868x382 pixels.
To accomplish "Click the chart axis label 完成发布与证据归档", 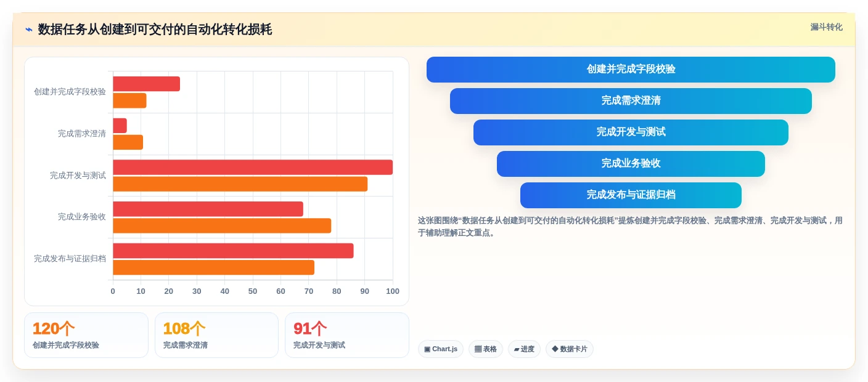I will pos(70,259).
